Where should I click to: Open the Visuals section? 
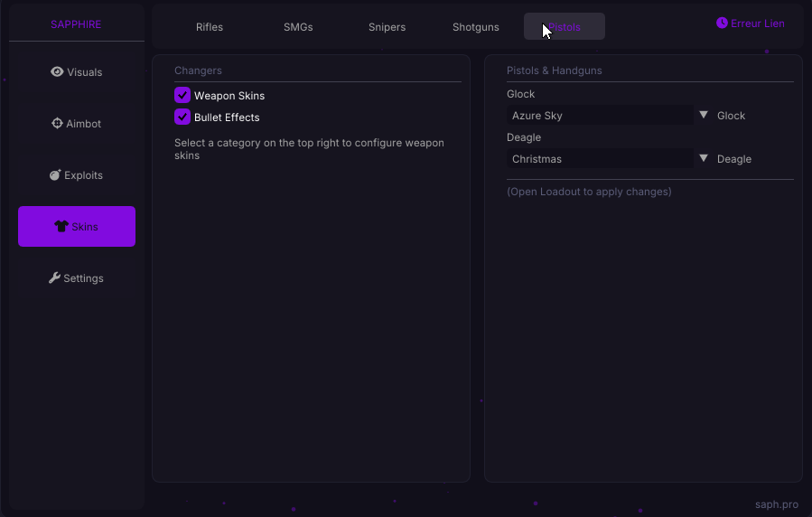pos(77,72)
